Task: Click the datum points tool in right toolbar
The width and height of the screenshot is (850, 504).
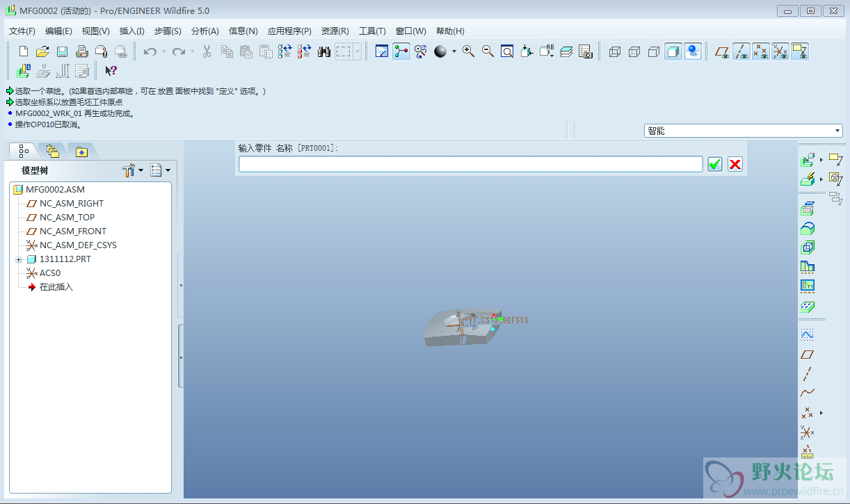Action: [808, 413]
